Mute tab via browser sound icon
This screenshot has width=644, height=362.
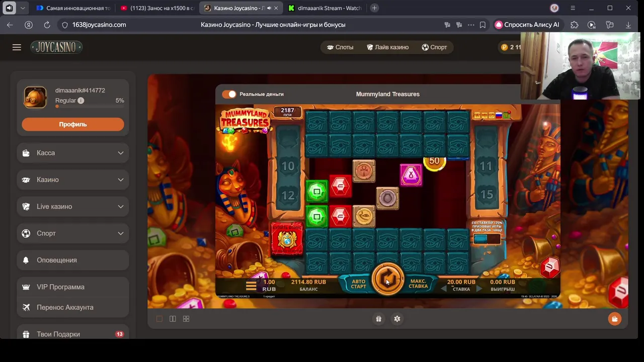tap(9, 8)
